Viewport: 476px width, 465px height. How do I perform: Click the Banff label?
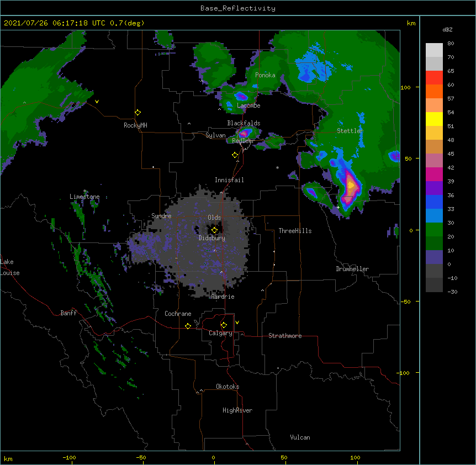tap(68, 313)
